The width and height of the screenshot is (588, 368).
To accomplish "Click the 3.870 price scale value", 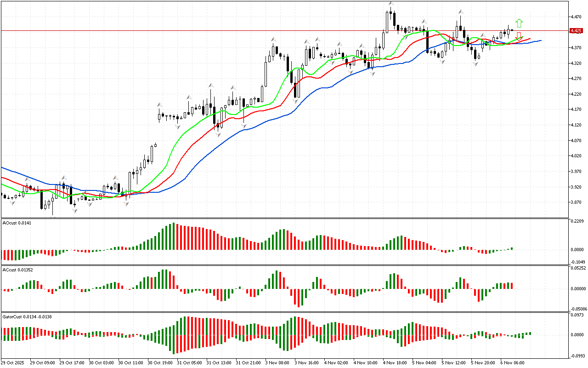I will coord(576,202).
